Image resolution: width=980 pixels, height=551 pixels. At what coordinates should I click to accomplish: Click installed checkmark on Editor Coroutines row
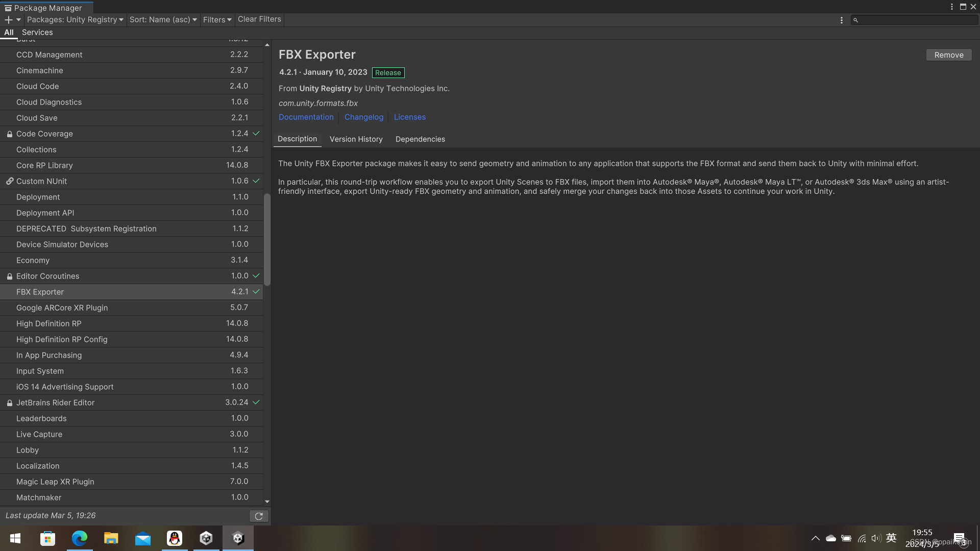(256, 276)
